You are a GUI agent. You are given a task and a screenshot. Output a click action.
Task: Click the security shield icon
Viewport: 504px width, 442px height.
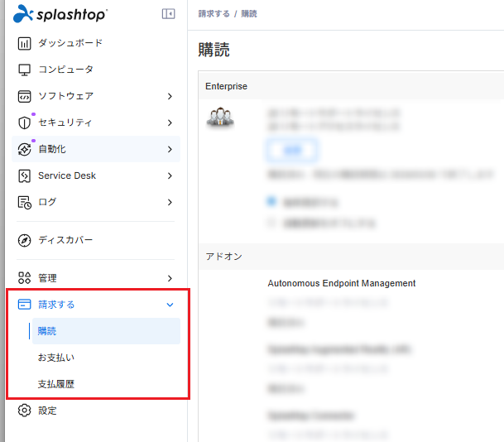tap(25, 123)
